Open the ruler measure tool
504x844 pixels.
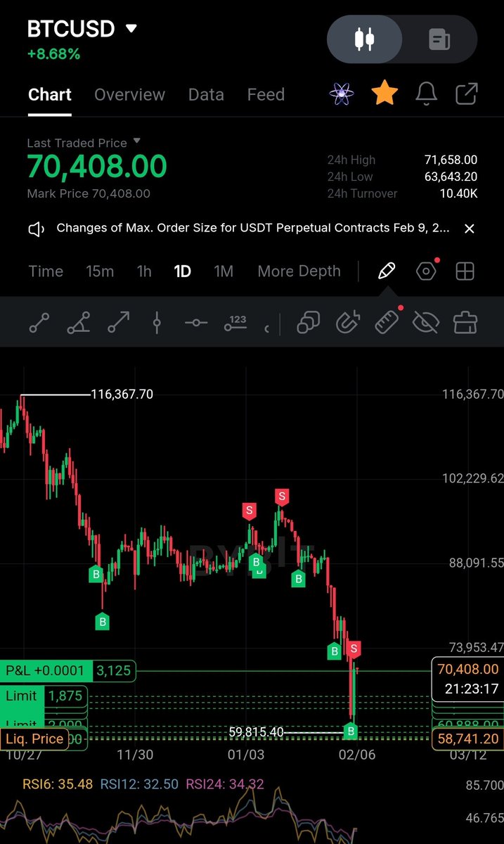[x=387, y=322]
